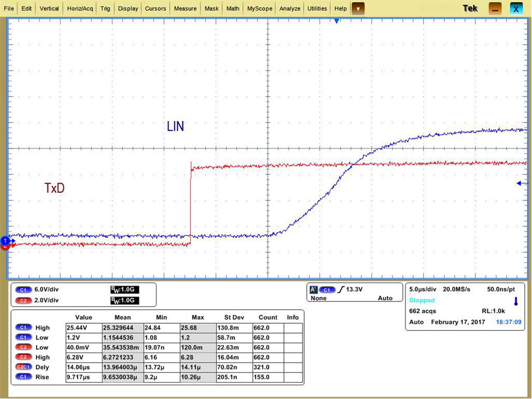Screen dimensions: 532x399
Task: Click the blue trigger position marker at top
Action: tap(336, 21)
